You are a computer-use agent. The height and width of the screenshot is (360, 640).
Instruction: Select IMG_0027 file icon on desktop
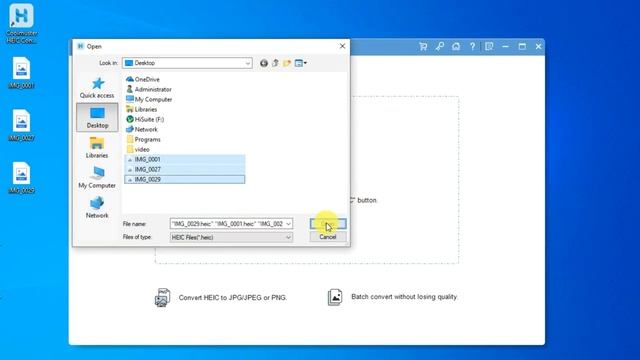pos(21,125)
